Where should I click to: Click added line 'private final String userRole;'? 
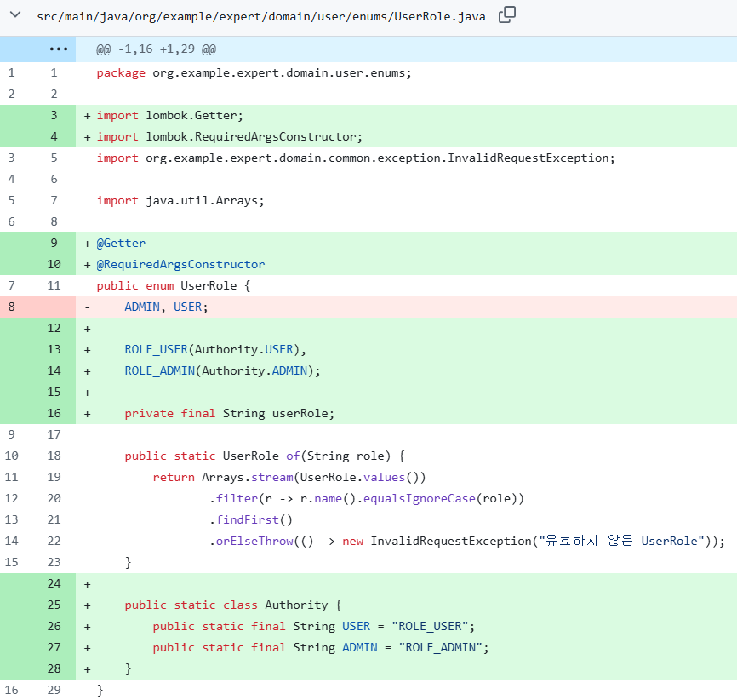(230, 414)
